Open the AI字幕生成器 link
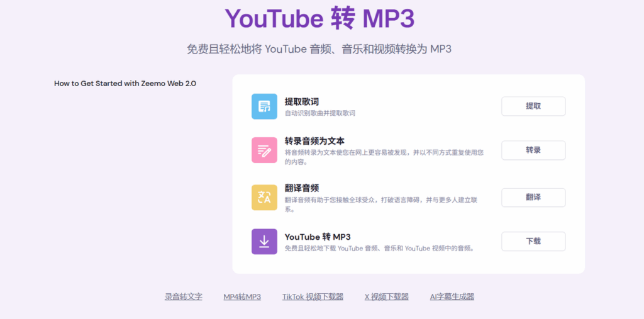644x319 pixels. [452, 297]
